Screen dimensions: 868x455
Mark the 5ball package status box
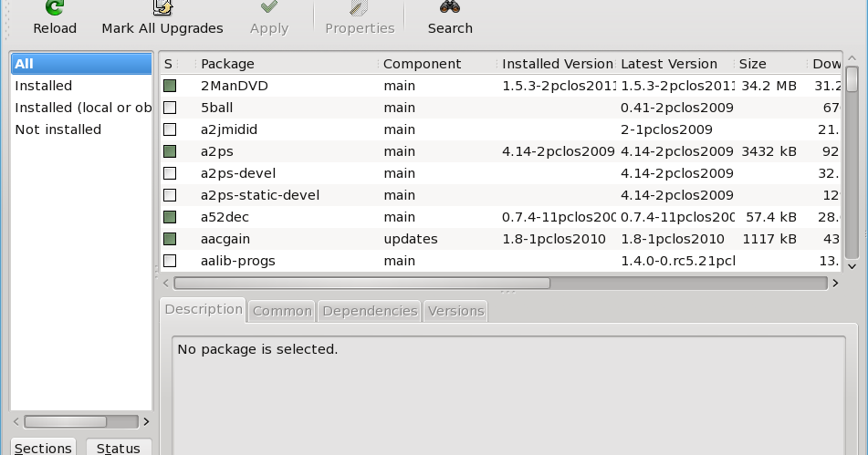pos(170,108)
